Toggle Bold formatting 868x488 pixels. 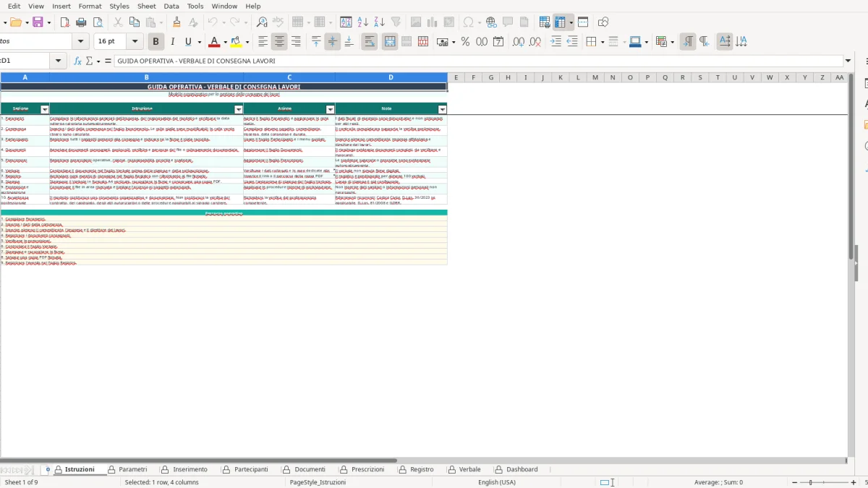pos(156,42)
